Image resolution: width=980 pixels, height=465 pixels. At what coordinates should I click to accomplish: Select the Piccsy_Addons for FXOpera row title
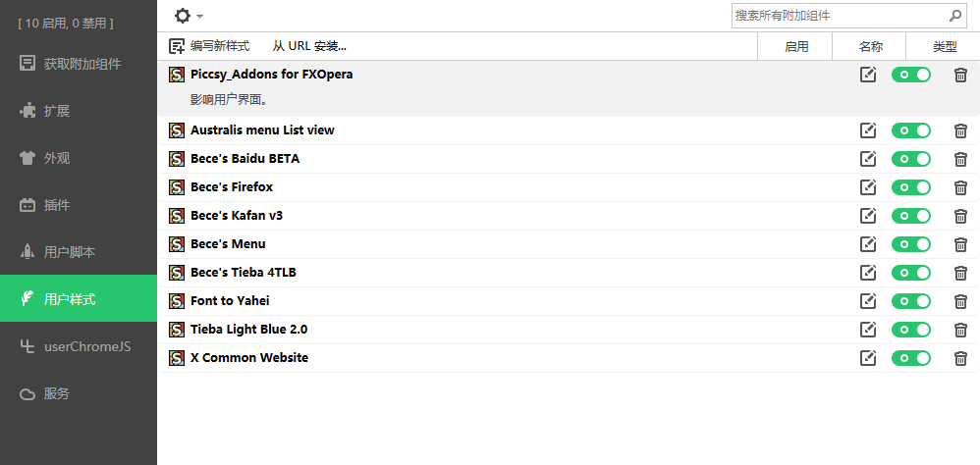pyautogui.click(x=272, y=75)
